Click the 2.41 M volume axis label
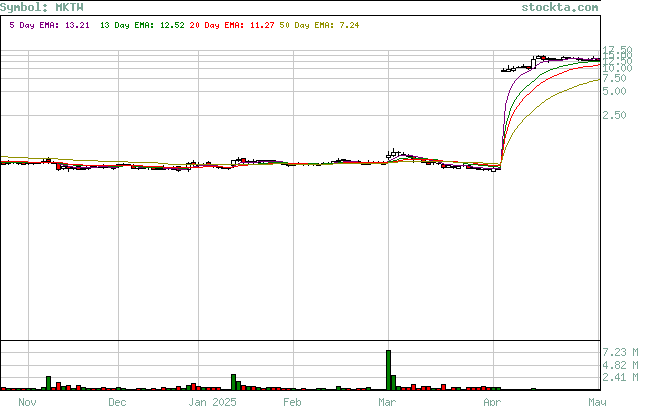 tap(620, 377)
